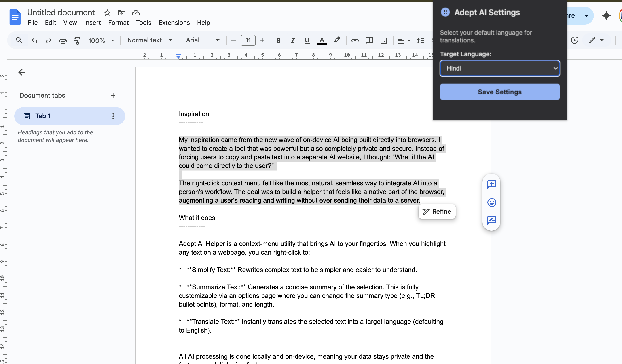Open the Target Language dropdown showing Hindi
Screen dimensions: 622x364
[499, 68]
